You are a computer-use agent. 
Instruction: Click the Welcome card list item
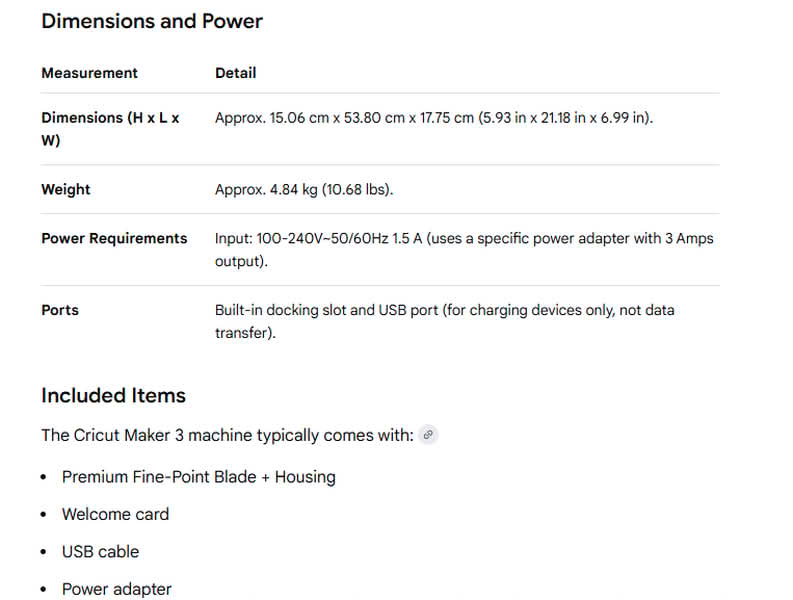pos(115,514)
